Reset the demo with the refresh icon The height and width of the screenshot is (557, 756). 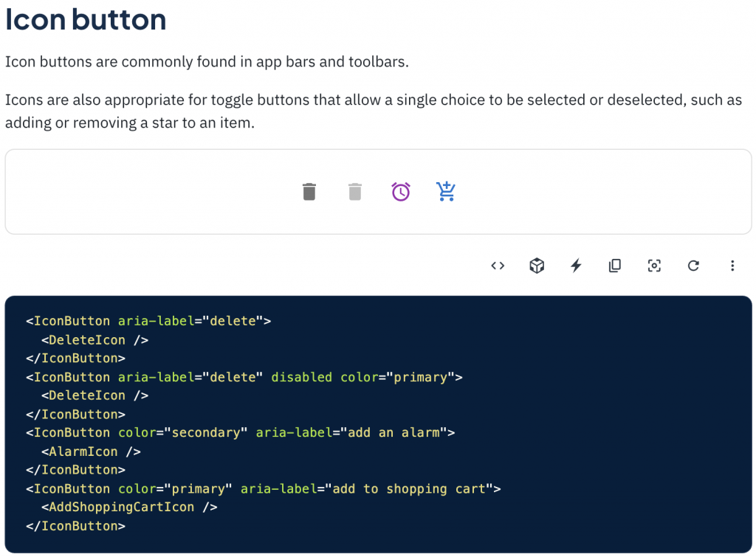coord(693,266)
